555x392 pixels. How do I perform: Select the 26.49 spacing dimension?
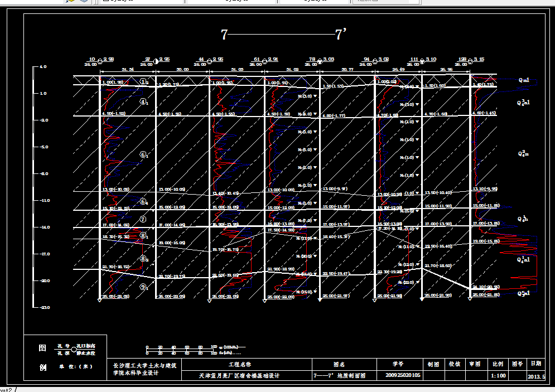point(398,69)
